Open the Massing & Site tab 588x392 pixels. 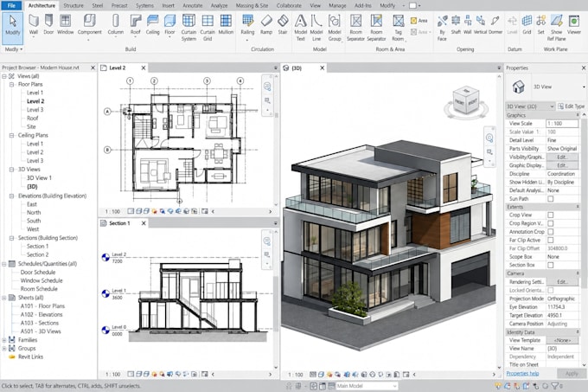[252, 6]
